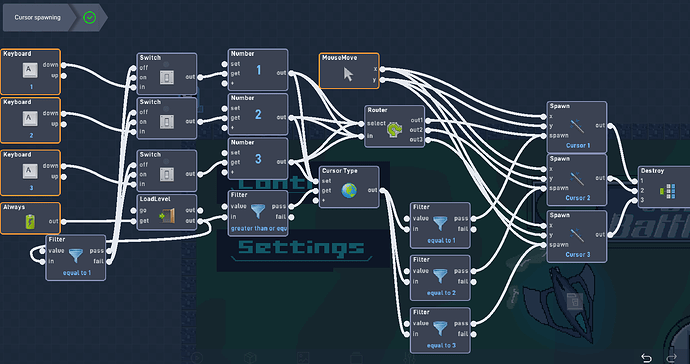690x364 pixels.
Task: Click the 'out' port of bottom Switch
Action: tap(200, 174)
